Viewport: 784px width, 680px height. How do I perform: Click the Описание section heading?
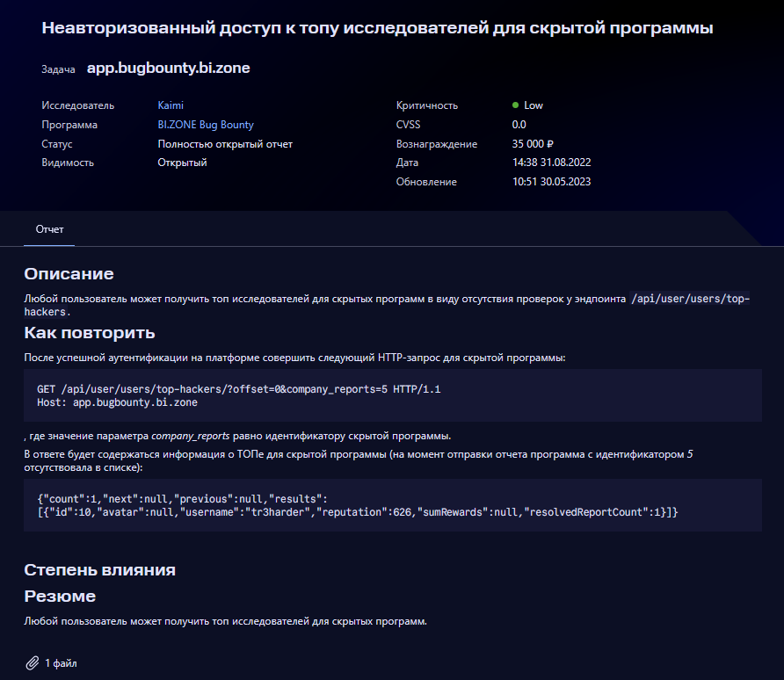point(69,274)
